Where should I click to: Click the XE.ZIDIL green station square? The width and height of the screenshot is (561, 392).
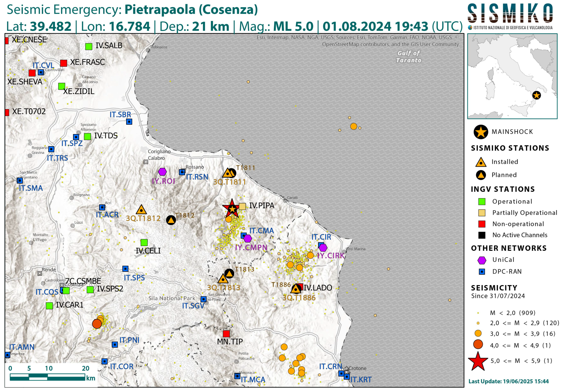[x=62, y=86]
